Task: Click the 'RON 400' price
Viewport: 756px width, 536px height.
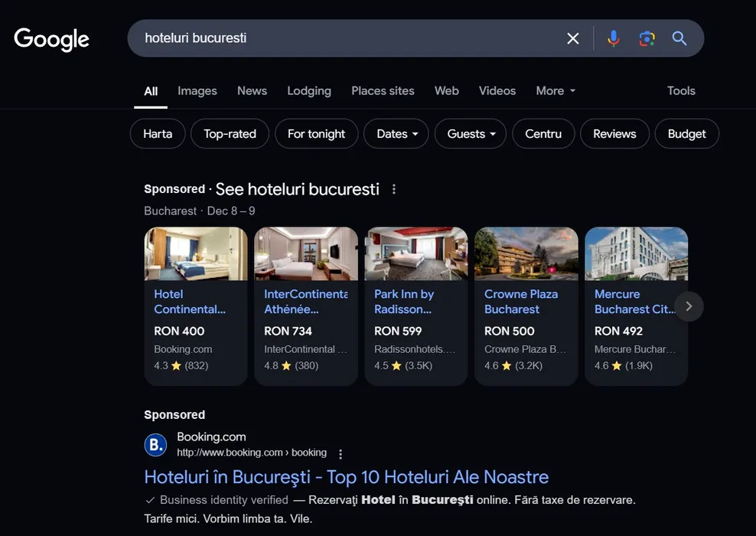Action: coord(179,331)
